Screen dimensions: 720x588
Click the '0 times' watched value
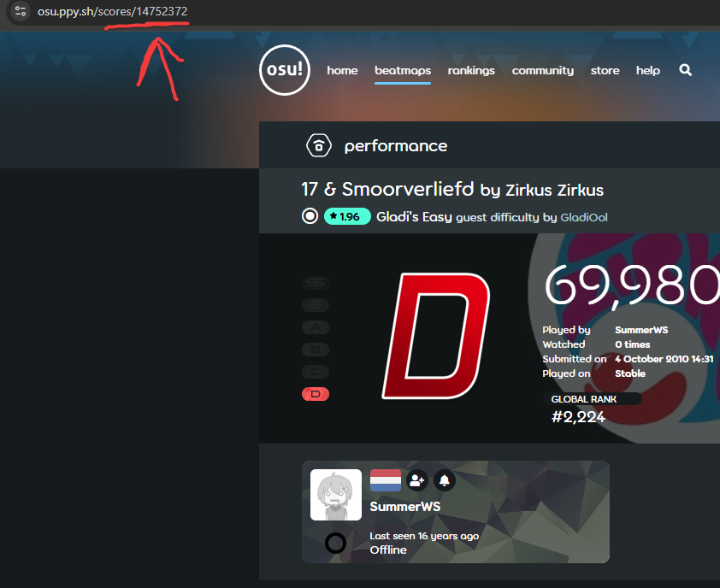[632, 344]
